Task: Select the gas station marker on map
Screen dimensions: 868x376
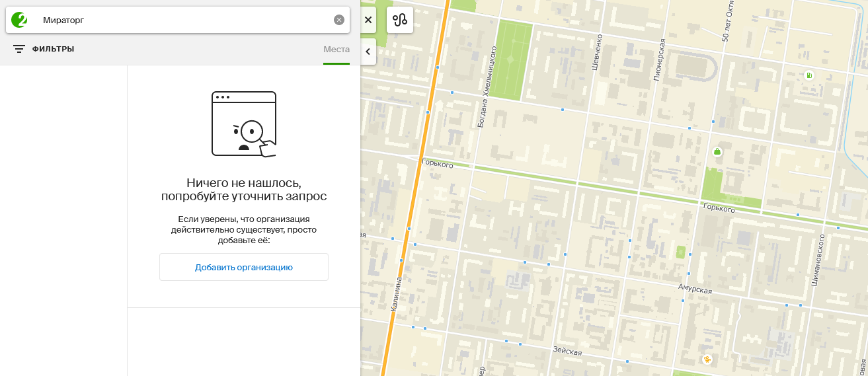Action: [x=809, y=75]
